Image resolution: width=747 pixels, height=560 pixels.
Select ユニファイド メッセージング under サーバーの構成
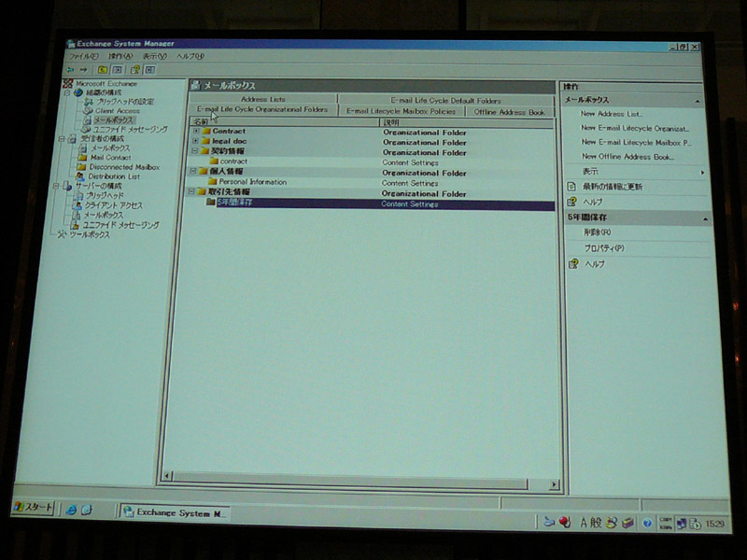tap(121, 225)
